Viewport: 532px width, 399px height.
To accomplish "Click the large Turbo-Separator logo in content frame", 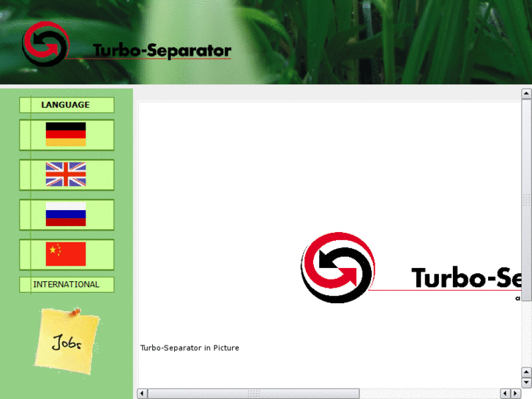I will pos(411,267).
